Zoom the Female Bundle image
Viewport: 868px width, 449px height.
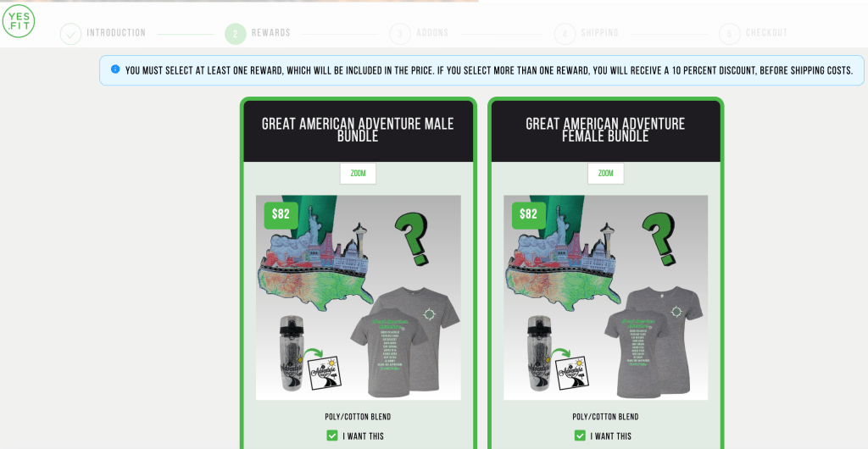(x=605, y=174)
